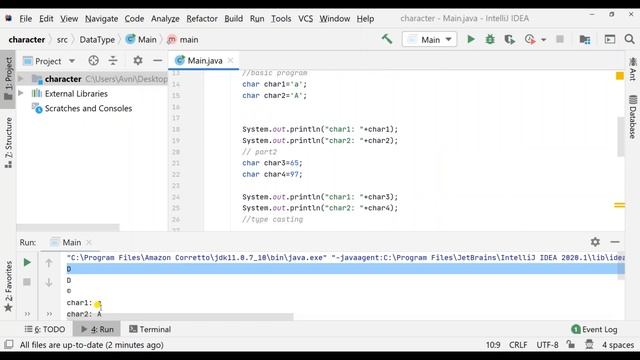Click the stop button in toolbar

click(560, 39)
